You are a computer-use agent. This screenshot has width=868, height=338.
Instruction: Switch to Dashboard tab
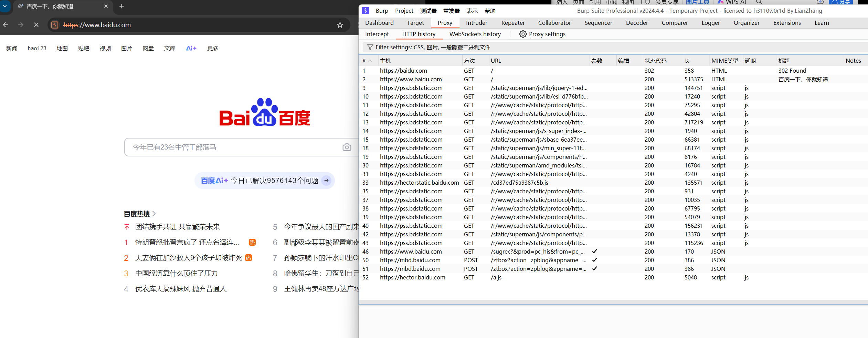(379, 23)
